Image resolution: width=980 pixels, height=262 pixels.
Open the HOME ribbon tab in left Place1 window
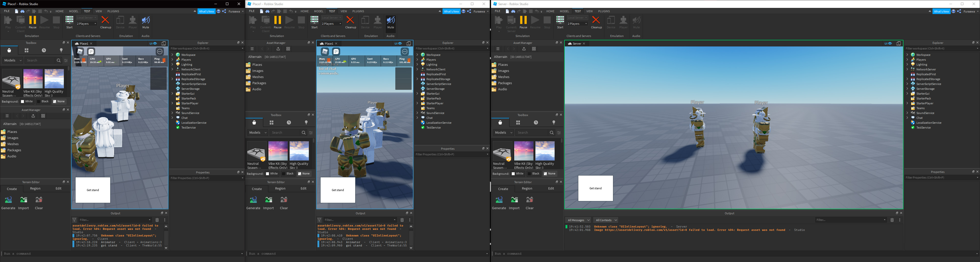[x=59, y=11]
